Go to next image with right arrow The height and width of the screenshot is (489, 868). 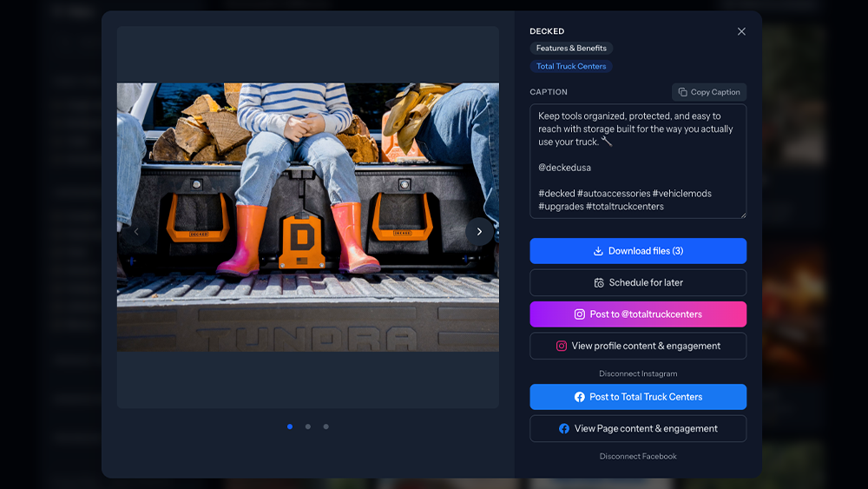[479, 232]
